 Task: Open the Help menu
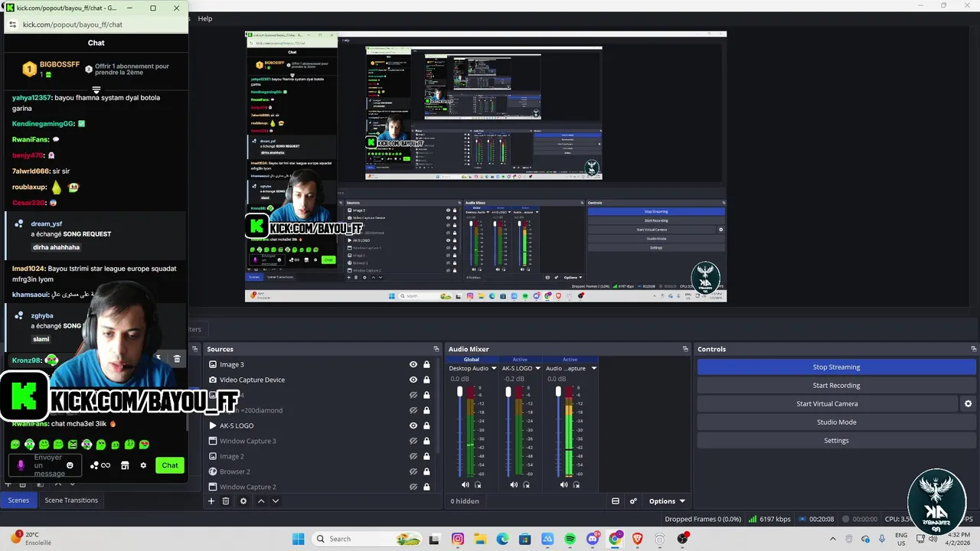pos(205,18)
